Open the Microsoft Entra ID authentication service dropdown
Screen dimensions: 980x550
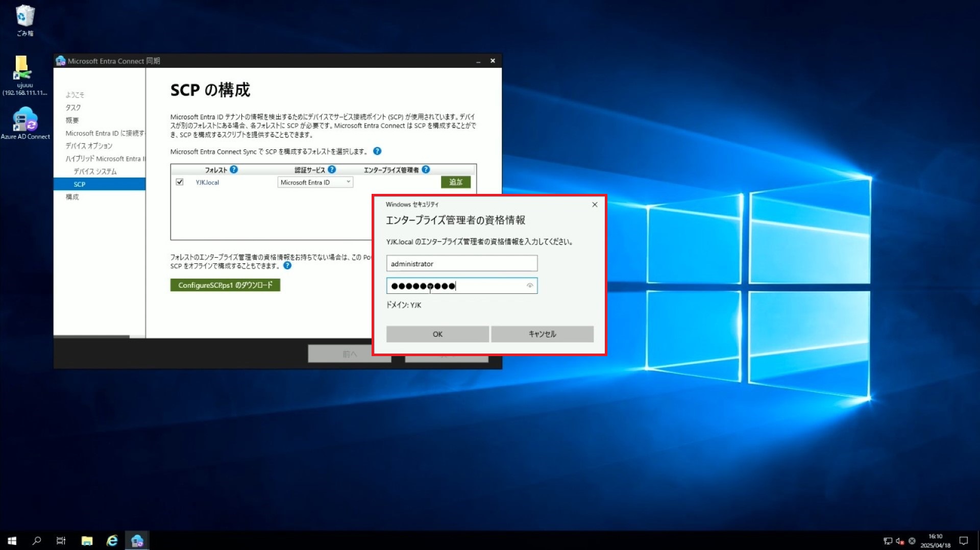(315, 182)
